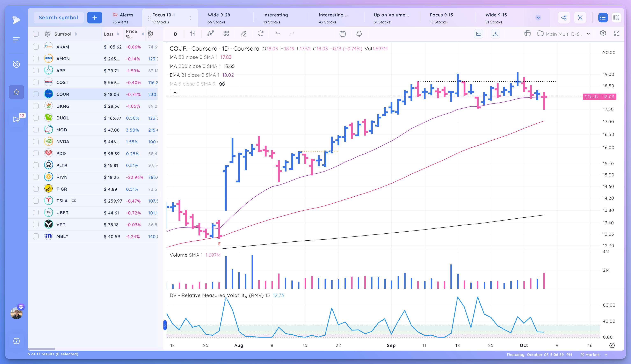
Task: Select the star watchlists sidebar icon
Action: [x=16, y=92]
